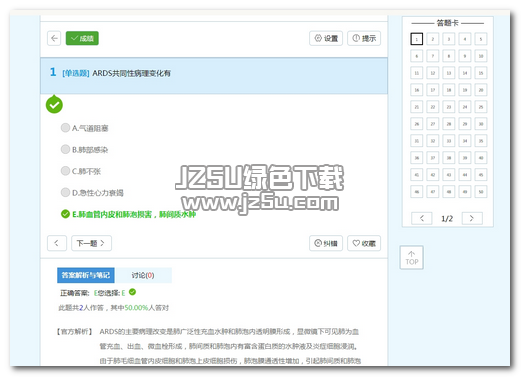
Task: Click the 【官方解析】 label
Action: [x=74, y=331]
